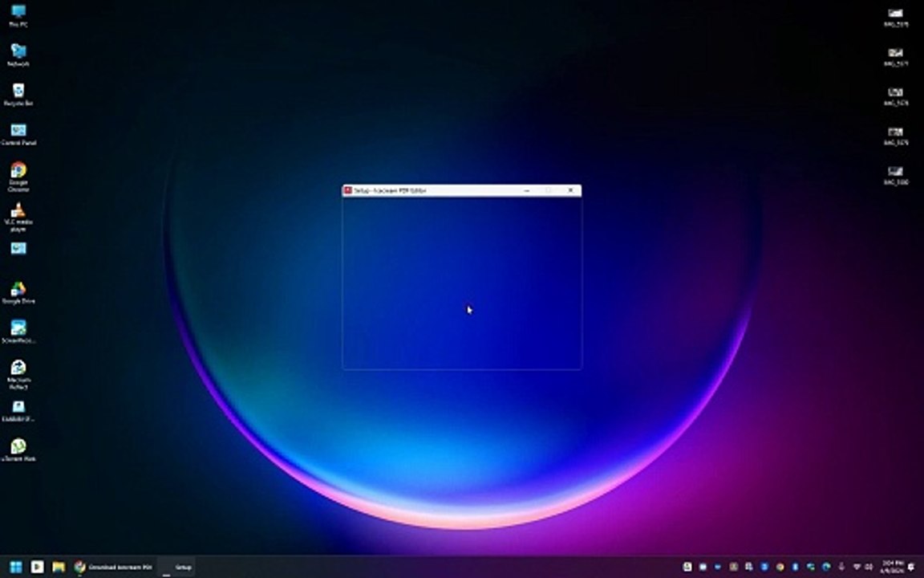The height and width of the screenshot is (578, 924).
Task: Click the Chrome icon in system tray
Action: pyautogui.click(x=780, y=567)
